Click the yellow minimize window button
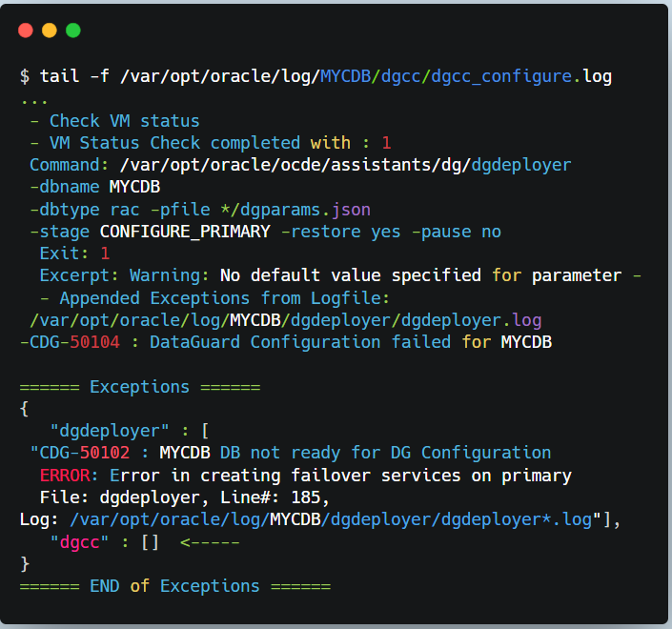 pos(50,30)
